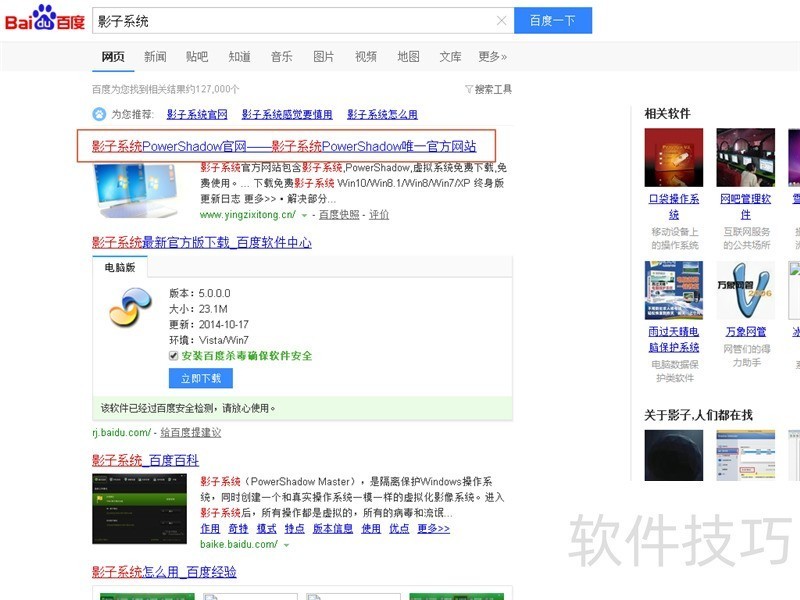Open suggested search 影子系统怎么用

click(x=382, y=114)
